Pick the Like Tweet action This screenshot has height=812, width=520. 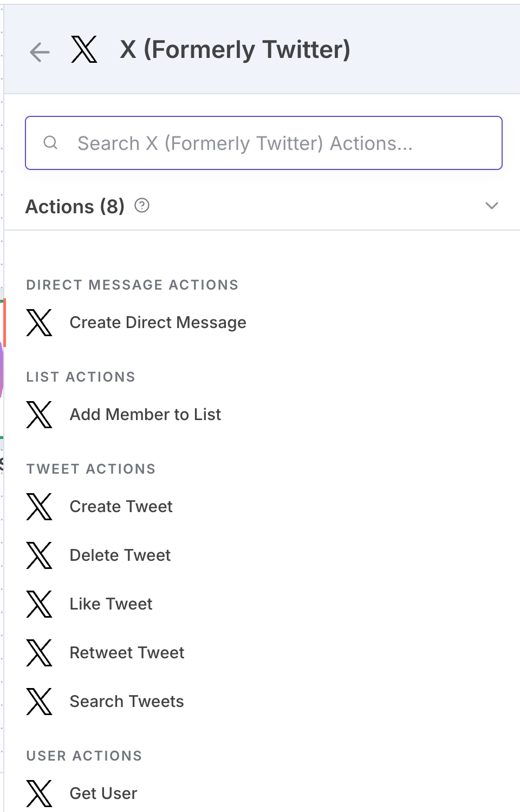tap(111, 604)
